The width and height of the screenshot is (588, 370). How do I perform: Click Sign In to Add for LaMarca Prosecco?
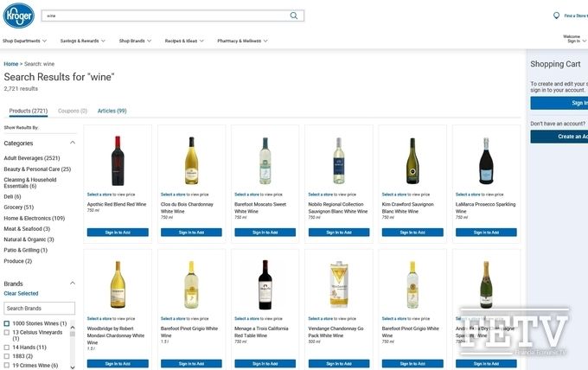coord(486,233)
